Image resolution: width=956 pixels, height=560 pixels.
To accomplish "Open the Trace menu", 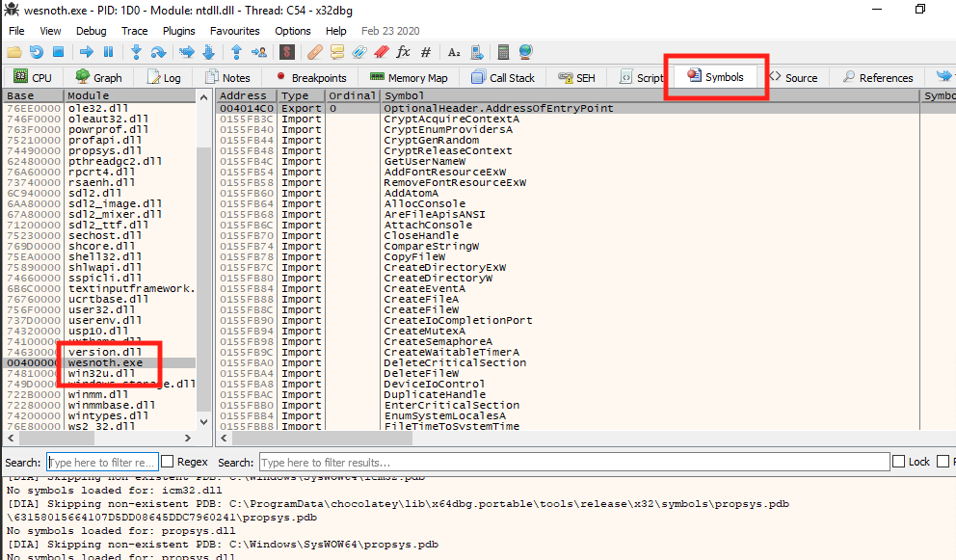I will click(x=134, y=31).
